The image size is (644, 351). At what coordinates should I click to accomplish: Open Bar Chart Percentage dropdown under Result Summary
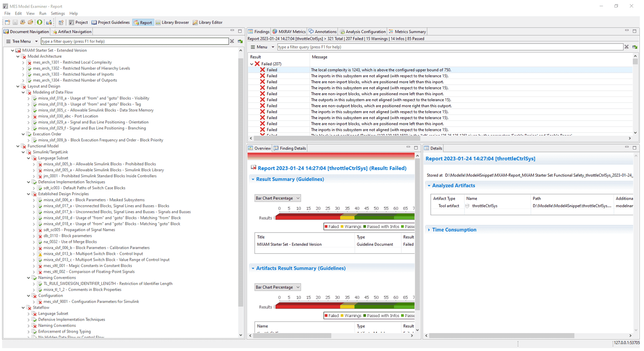[x=278, y=198]
